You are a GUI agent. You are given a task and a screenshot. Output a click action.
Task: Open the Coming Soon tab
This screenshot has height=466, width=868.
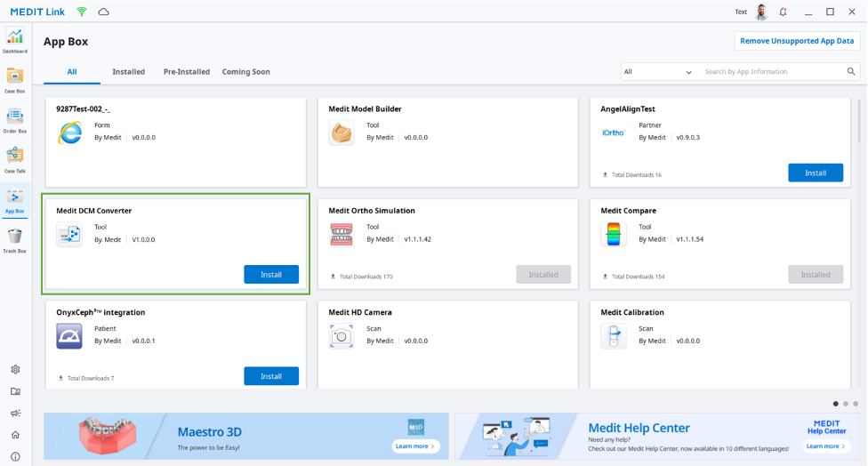point(245,72)
